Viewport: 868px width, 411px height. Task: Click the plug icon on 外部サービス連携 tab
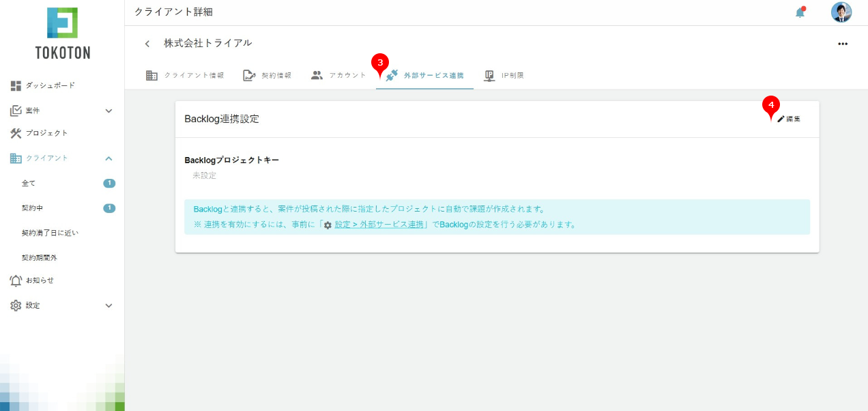pyautogui.click(x=392, y=76)
